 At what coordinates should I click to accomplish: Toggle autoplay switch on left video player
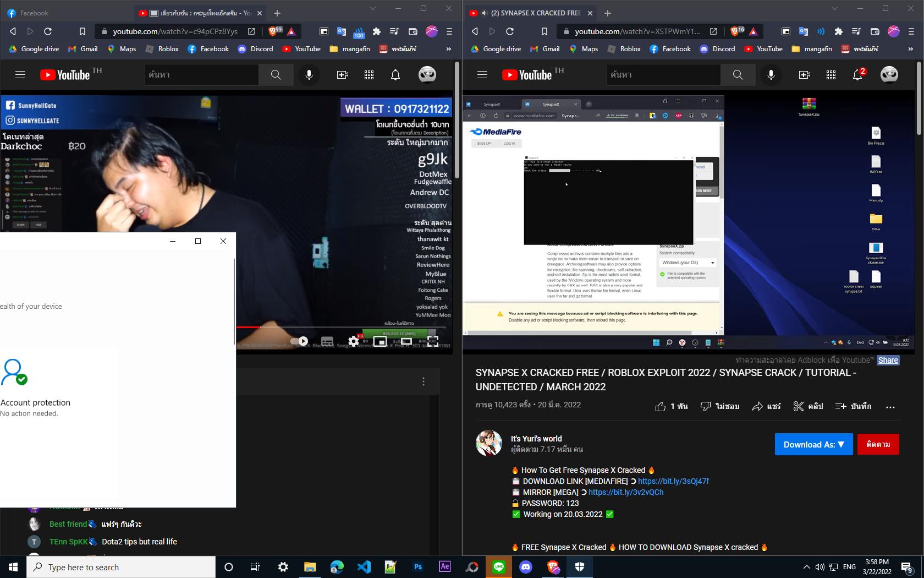(299, 341)
